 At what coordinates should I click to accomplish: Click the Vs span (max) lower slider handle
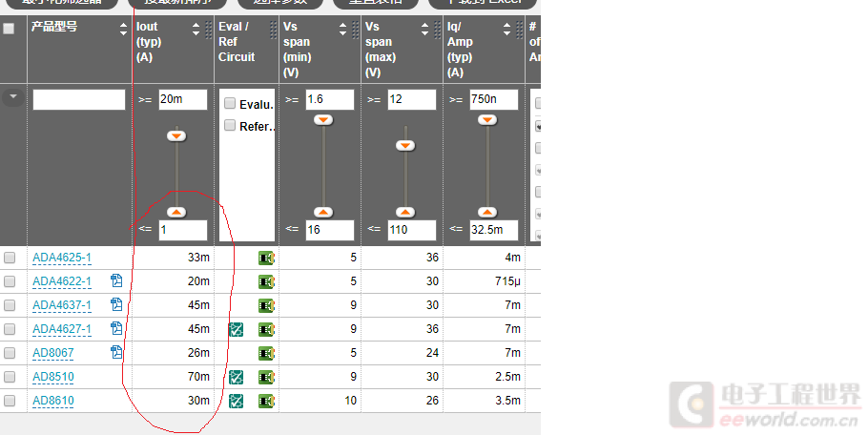point(405,212)
